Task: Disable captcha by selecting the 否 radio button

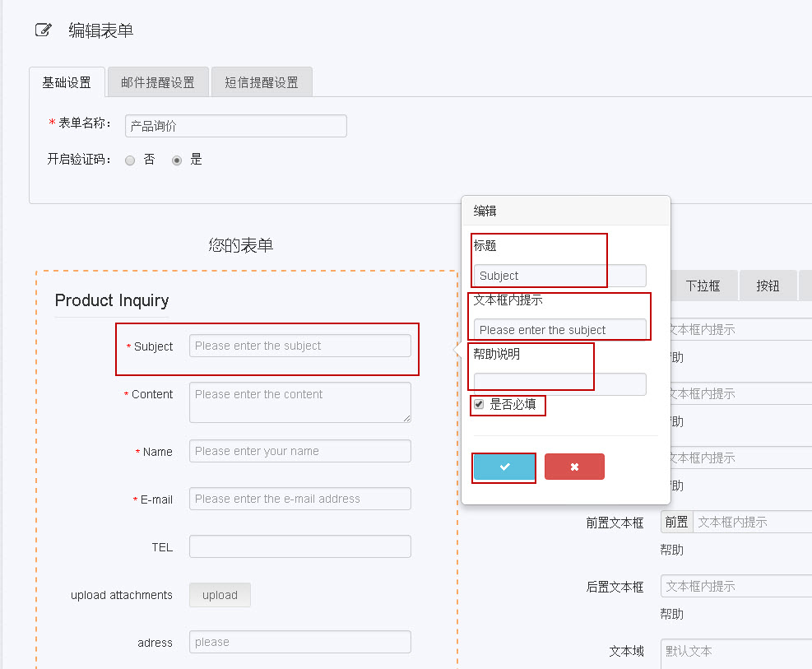Action: coord(129,160)
